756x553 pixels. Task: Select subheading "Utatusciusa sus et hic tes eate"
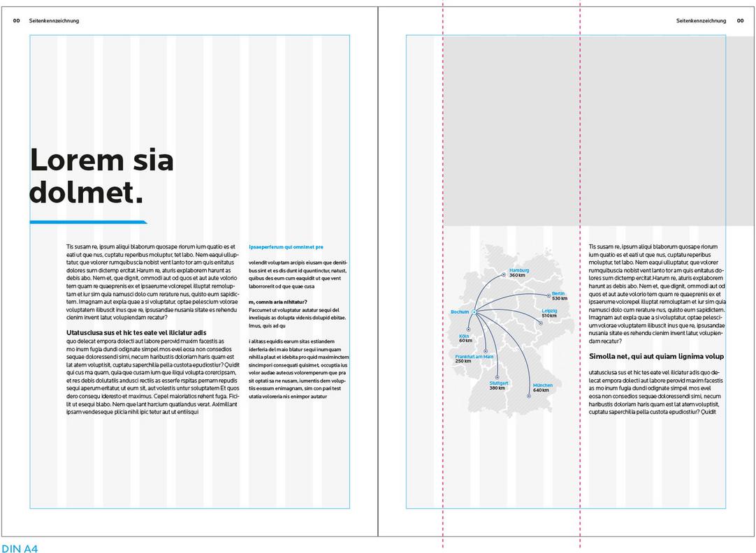pyautogui.click(x=136, y=332)
